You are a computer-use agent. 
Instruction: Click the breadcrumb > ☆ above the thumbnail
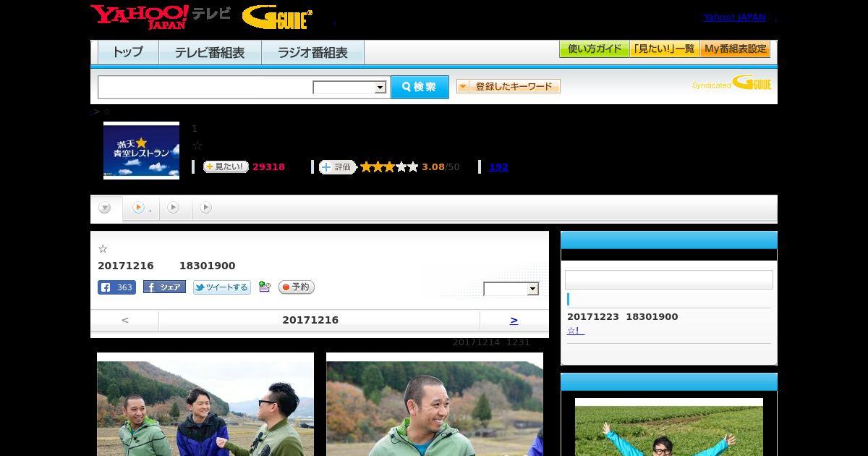click(x=101, y=111)
